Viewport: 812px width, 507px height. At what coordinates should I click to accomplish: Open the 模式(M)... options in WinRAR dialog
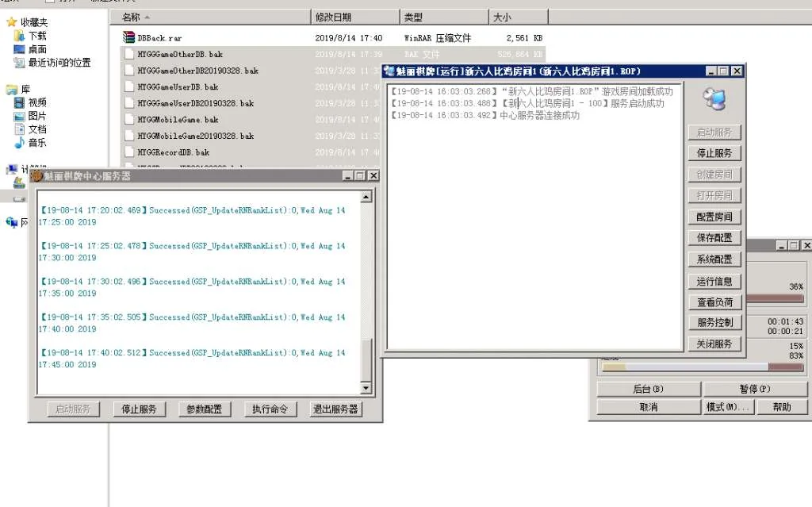(x=726, y=407)
